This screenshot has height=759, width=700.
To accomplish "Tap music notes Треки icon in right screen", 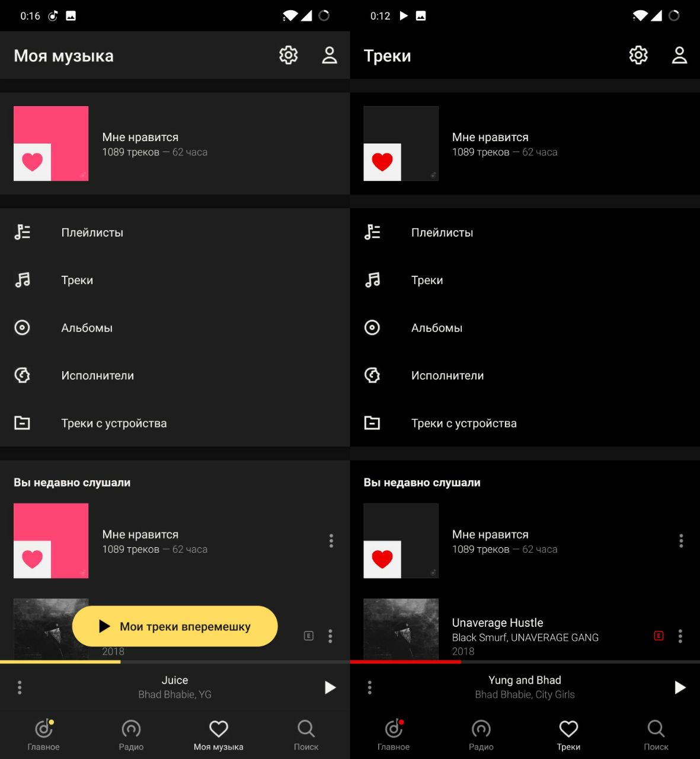I will [372, 280].
